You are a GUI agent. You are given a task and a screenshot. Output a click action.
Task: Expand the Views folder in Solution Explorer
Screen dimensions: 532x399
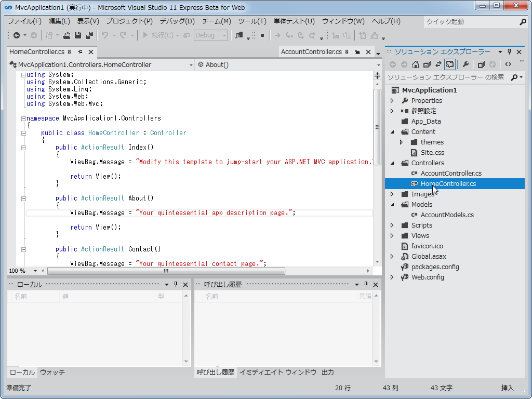pyautogui.click(x=392, y=235)
